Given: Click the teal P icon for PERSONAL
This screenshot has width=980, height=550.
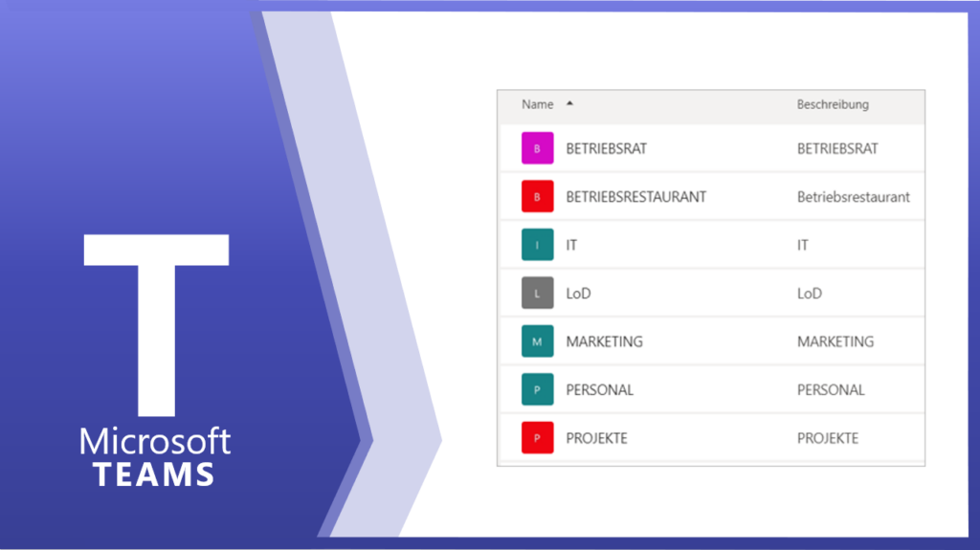Looking at the screenshot, I should point(537,389).
